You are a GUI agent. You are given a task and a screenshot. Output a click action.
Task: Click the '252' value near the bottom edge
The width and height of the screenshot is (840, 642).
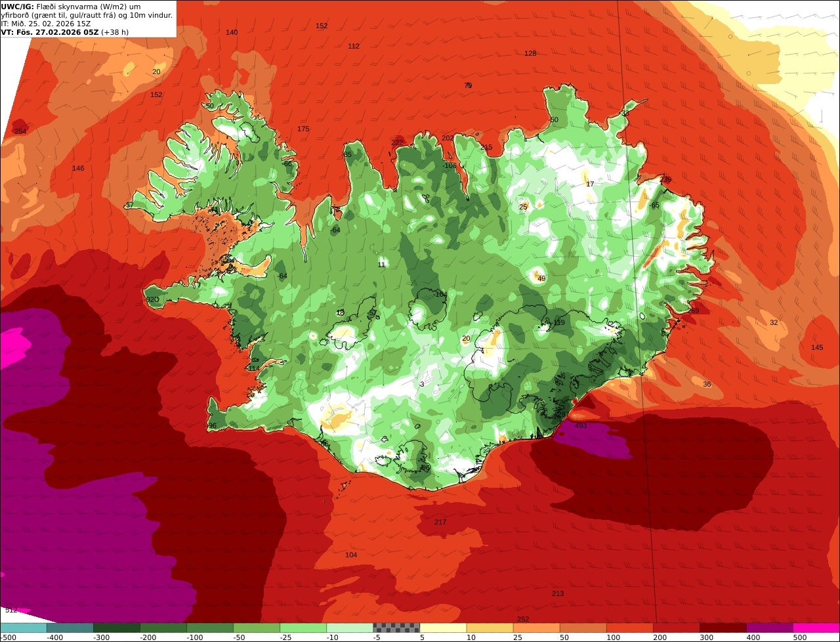523,620
